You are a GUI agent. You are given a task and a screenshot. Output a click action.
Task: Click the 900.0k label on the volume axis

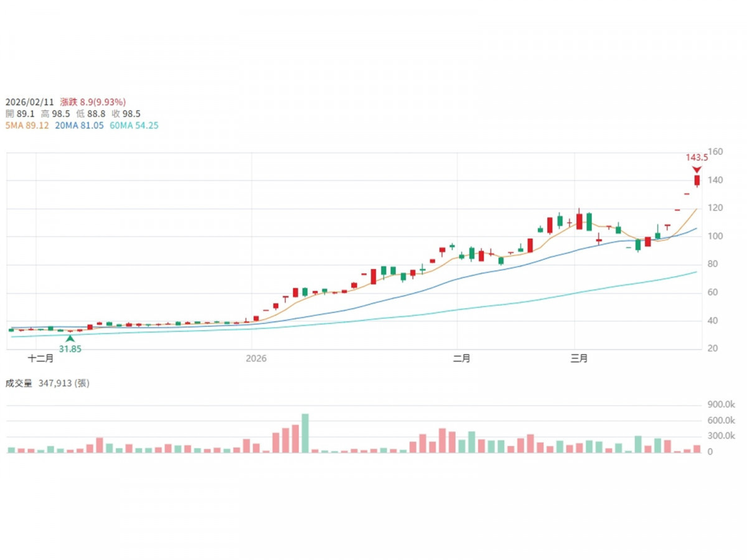(720, 405)
